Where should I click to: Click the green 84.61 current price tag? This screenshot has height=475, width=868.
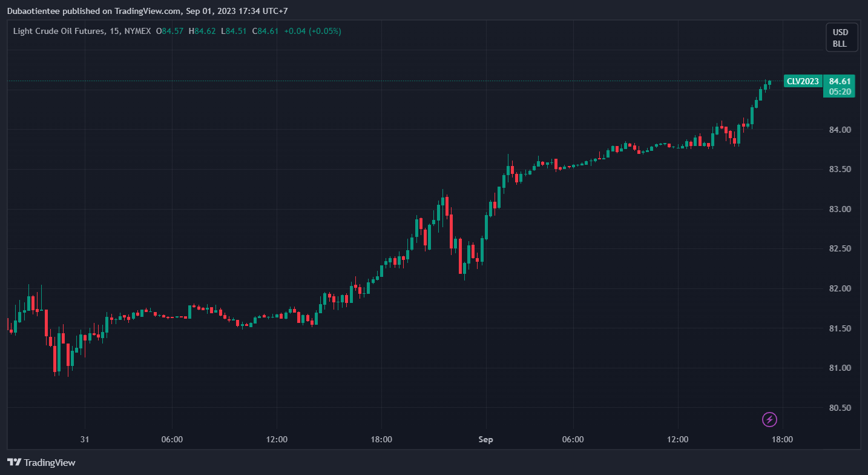pos(840,81)
